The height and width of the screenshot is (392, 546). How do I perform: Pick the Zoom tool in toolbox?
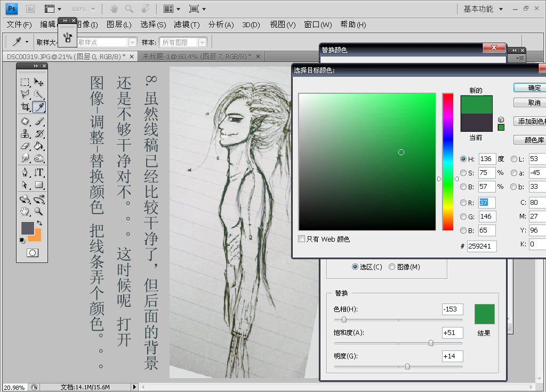coord(39,211)
